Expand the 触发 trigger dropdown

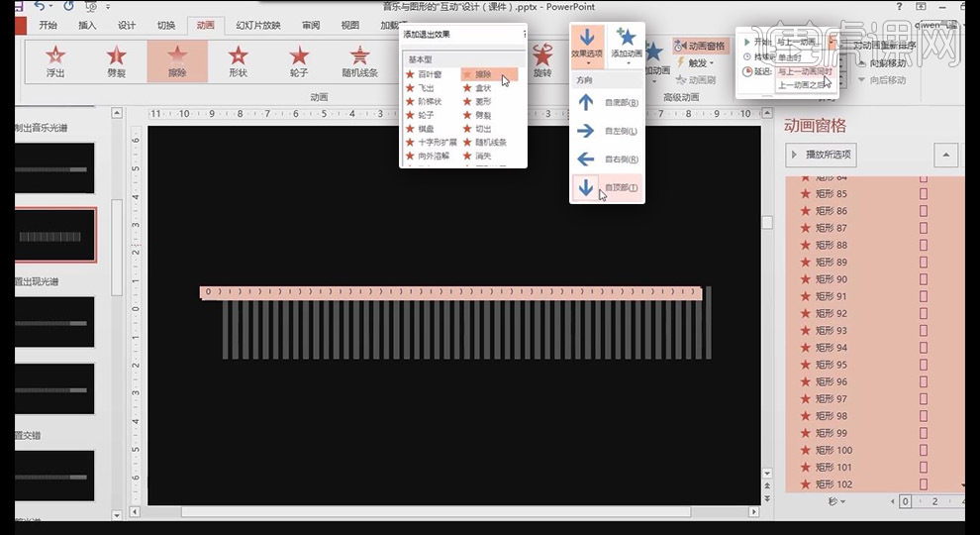698,63
